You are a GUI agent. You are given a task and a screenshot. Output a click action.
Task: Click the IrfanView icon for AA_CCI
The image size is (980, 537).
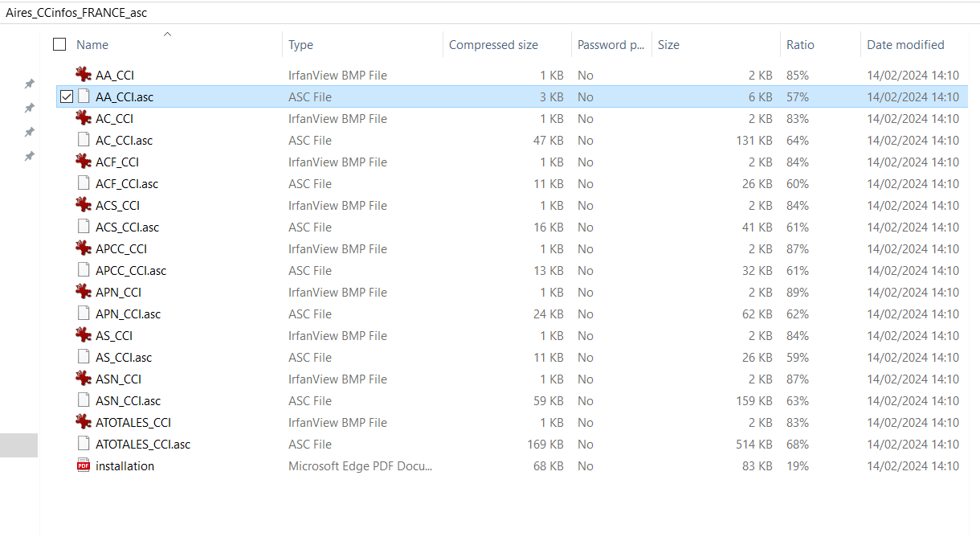[x=84, y=75]
